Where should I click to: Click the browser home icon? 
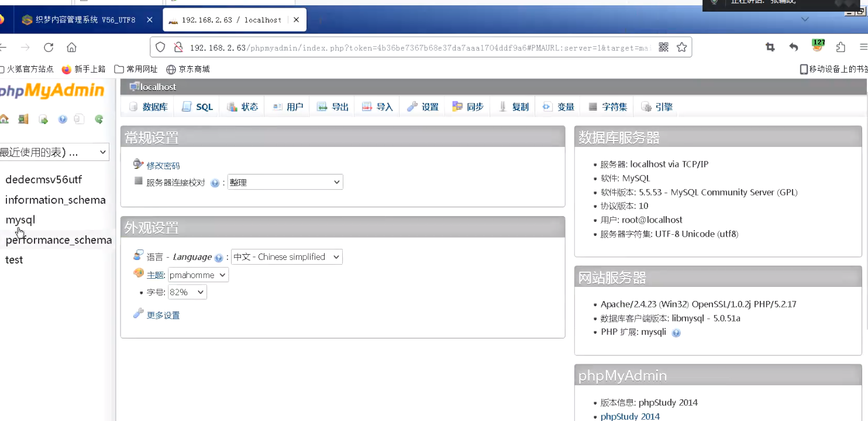[x=71, y=47]
